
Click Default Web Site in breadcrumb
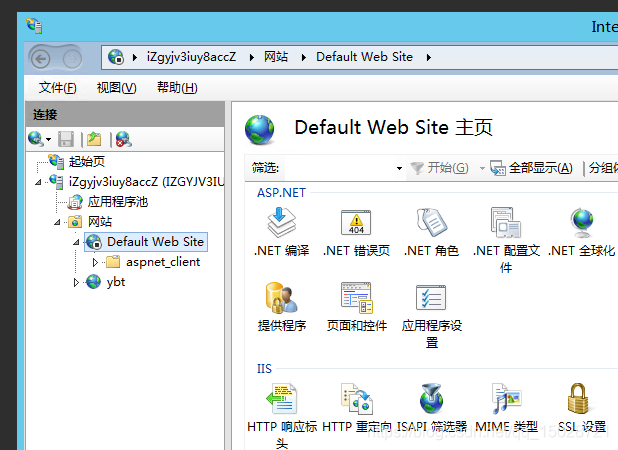click(x=364, y=57)
